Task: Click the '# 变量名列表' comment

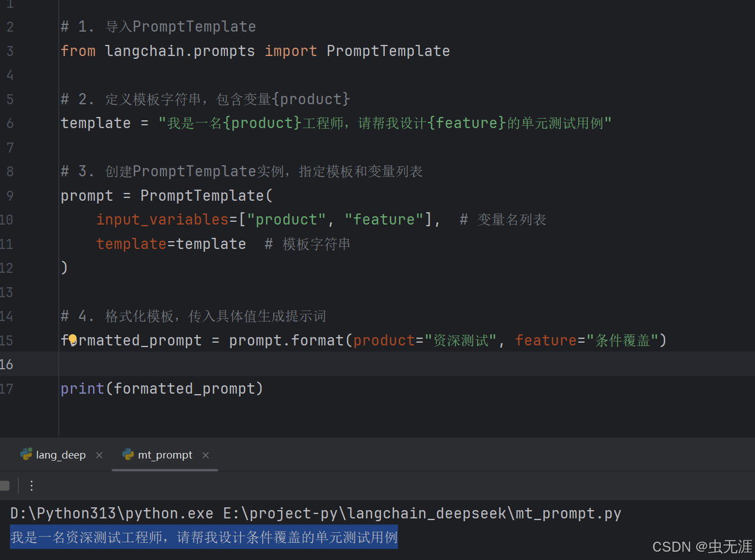Action: coord(503,220)
